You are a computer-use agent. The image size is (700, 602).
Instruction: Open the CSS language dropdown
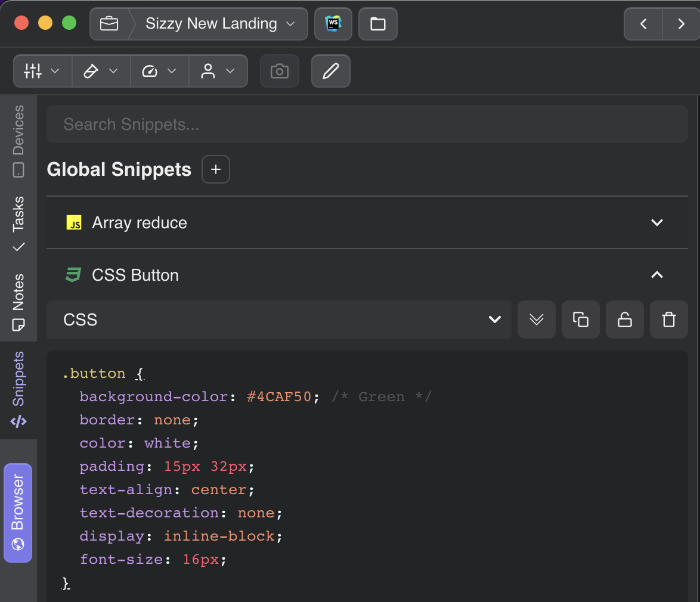278,319
